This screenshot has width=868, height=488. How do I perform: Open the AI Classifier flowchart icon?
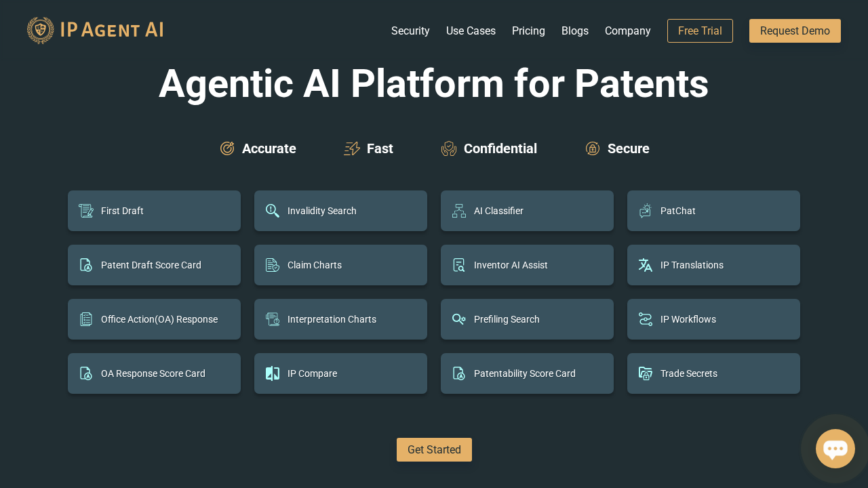point(458,211)
